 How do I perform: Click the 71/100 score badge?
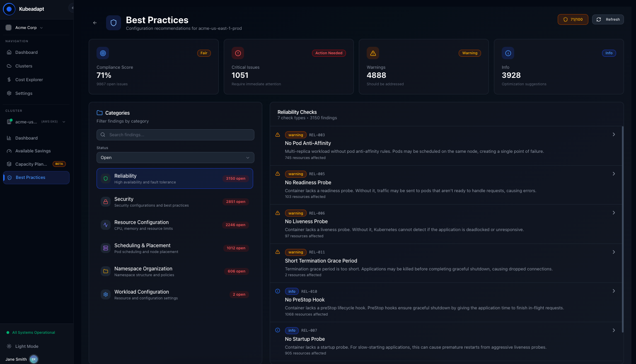click(573, 19)
